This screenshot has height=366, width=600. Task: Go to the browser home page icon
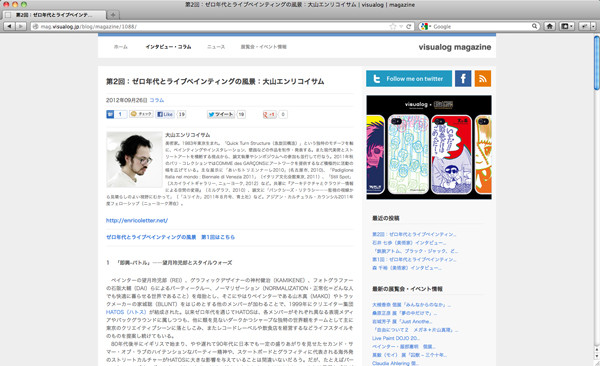(550, 26)
